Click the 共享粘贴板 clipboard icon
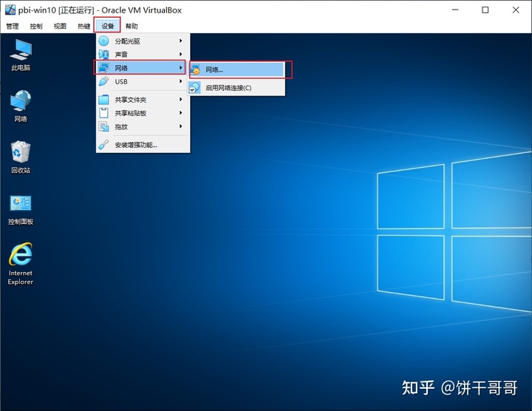 click(103, 113)
